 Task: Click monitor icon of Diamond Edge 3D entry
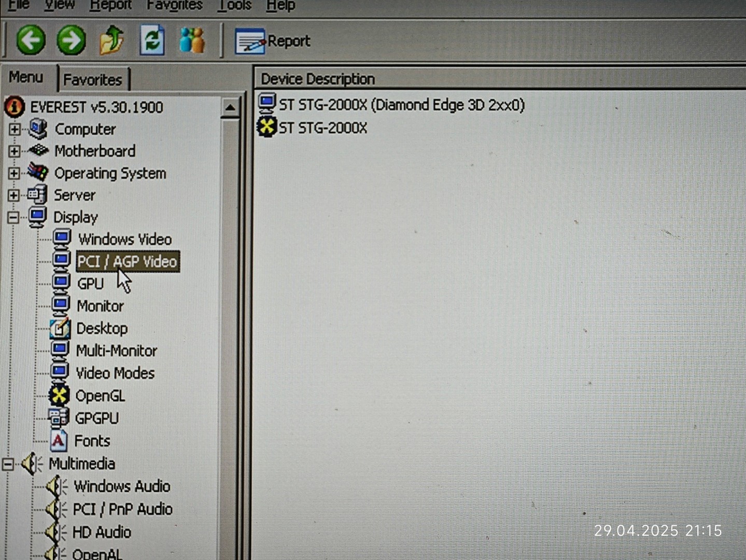pos(267,104)
